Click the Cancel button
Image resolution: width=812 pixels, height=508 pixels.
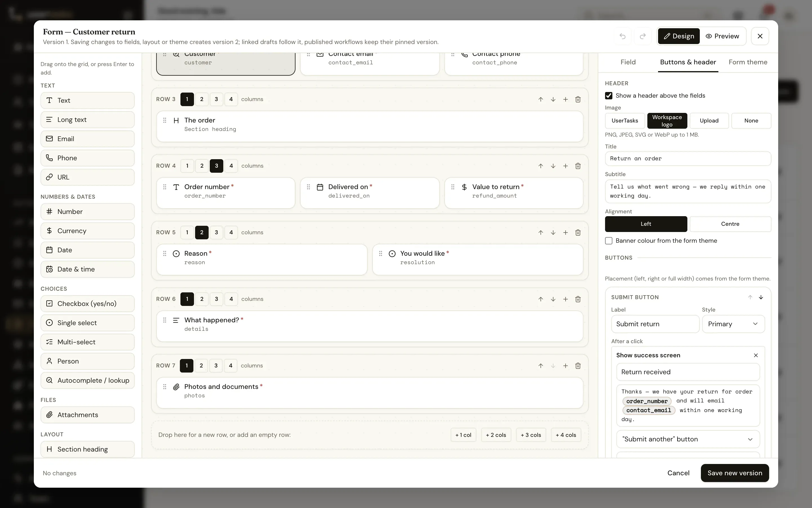(x=678, y=473)
